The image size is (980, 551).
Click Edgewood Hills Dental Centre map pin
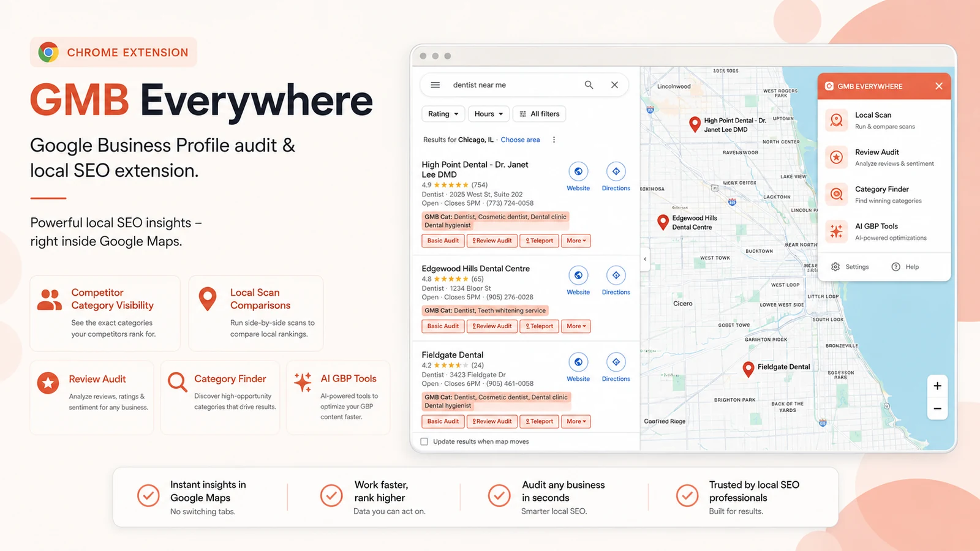coord(663,222)
